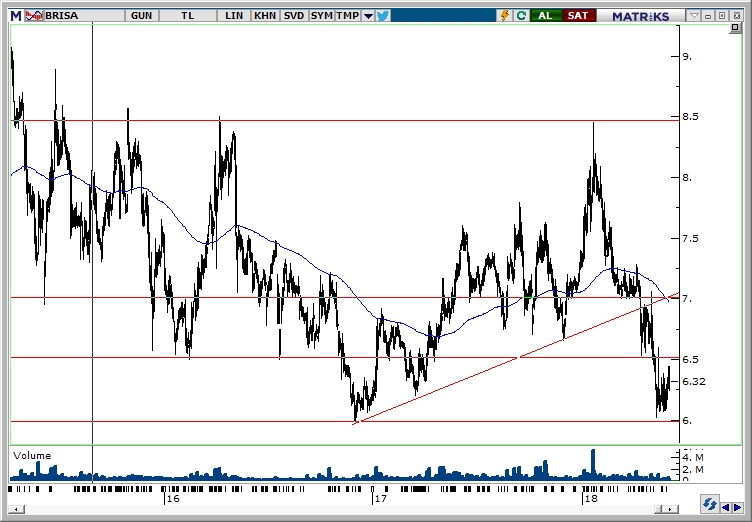Click the blue left navigation arrow
752x522 pixels.
point(726,507)
